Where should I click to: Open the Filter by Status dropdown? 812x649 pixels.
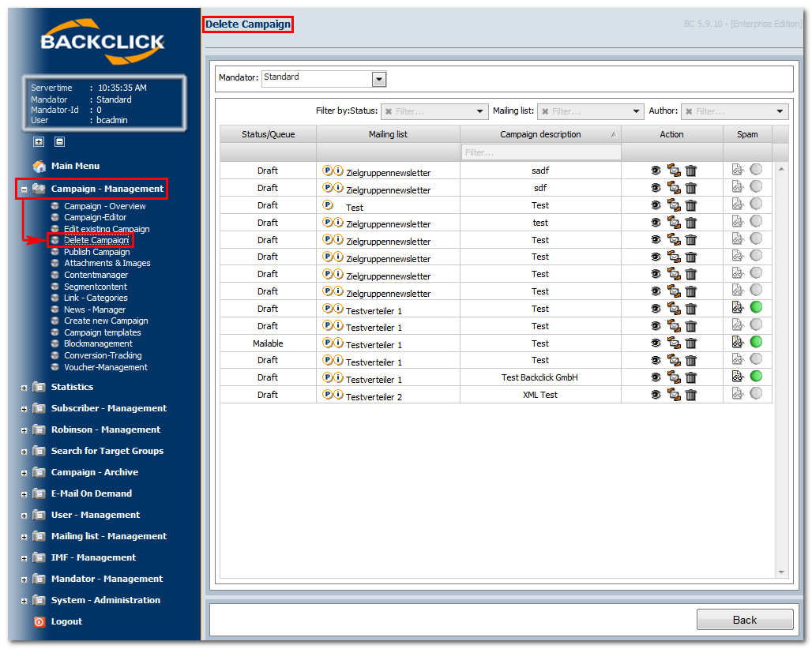coord(479,111)
